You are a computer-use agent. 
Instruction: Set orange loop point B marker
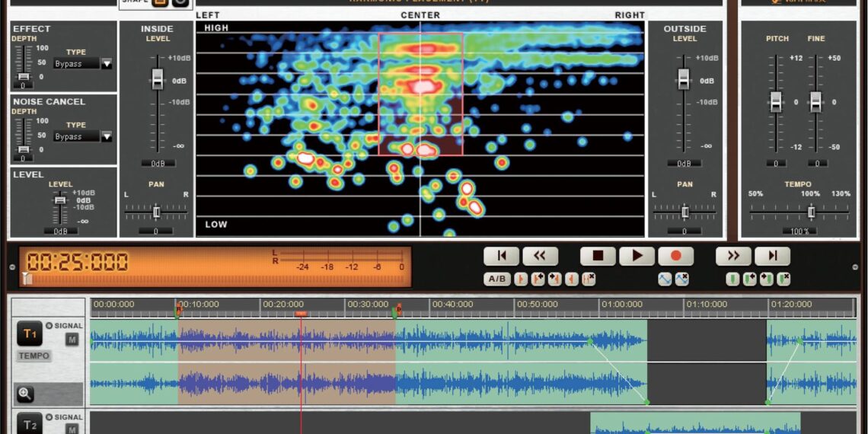coord(572,279)
